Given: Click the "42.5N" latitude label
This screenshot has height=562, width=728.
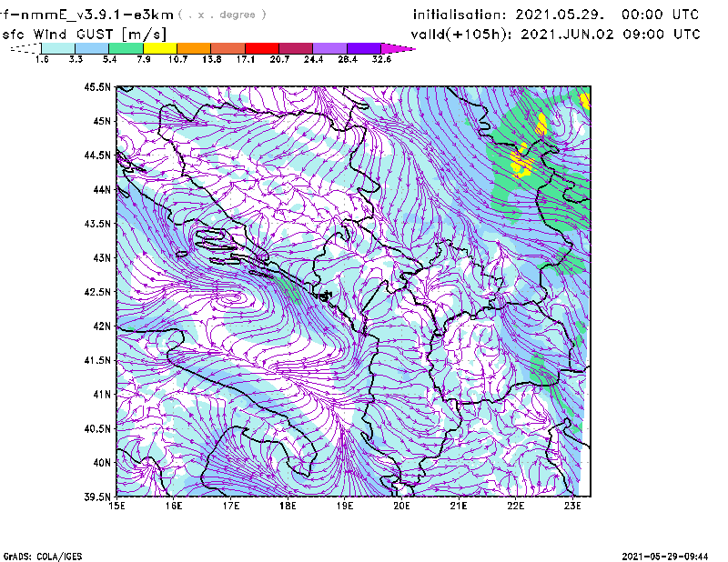Looking at the screenshot, I should pos(97,292).
